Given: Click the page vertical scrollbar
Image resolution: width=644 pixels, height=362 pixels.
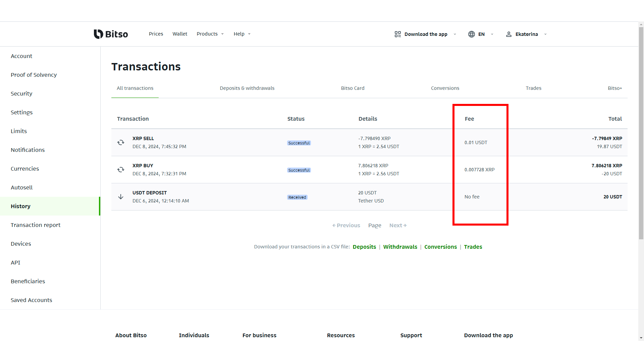Looking at the screenshot, I should [641, 133].
